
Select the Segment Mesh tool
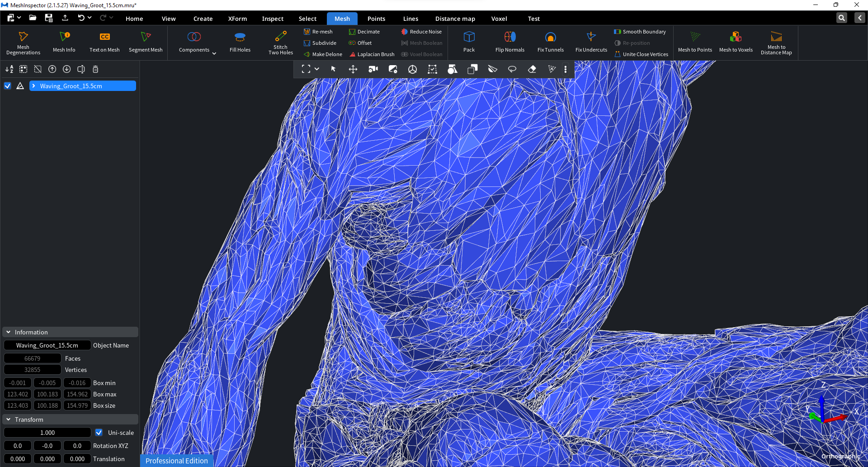tap(146, 43)
